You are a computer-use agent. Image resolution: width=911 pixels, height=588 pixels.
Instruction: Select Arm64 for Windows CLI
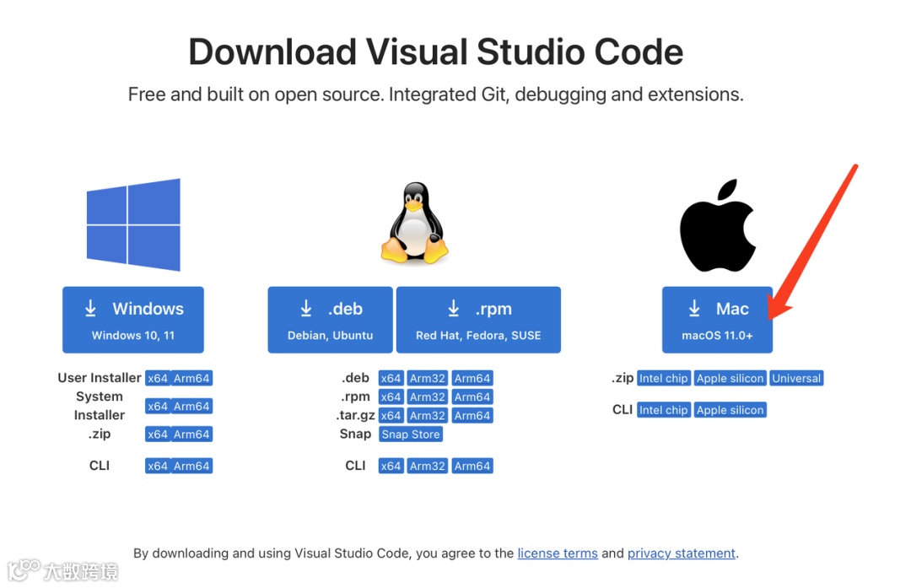[191, 466]
